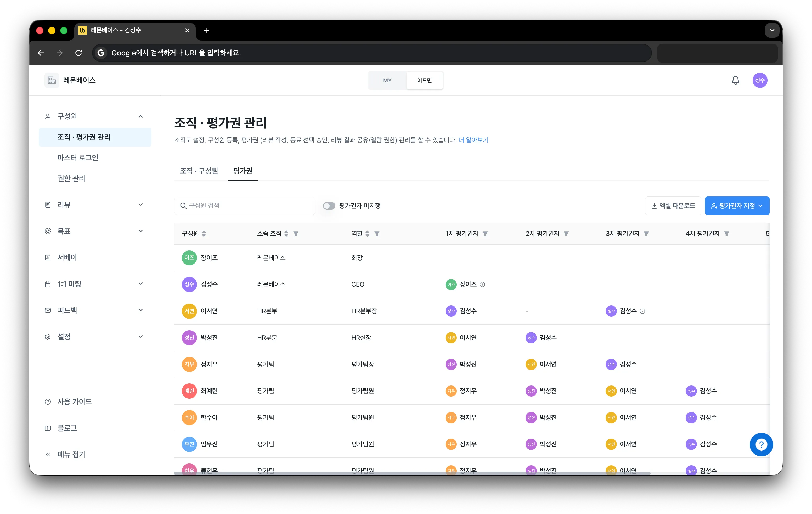Follow the 더 알아보기 link
The image size is (812, 514).
point(473,140)
